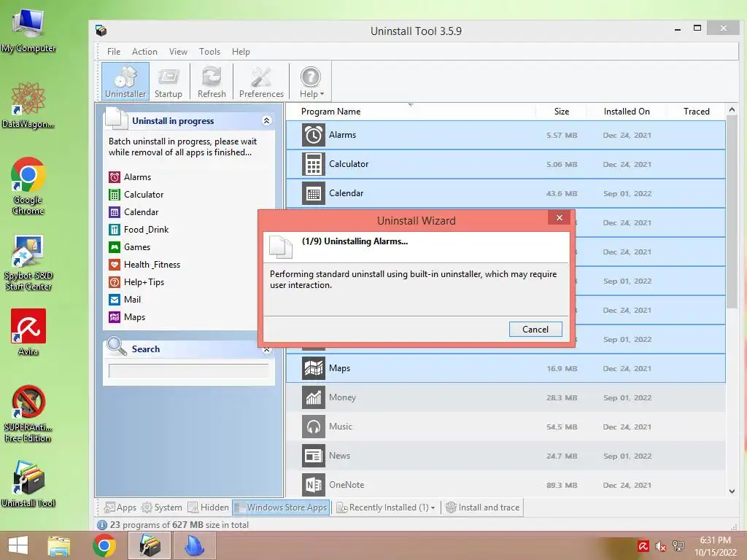
Task: Click Install and trace button
Action: click(x=482, y=507)
